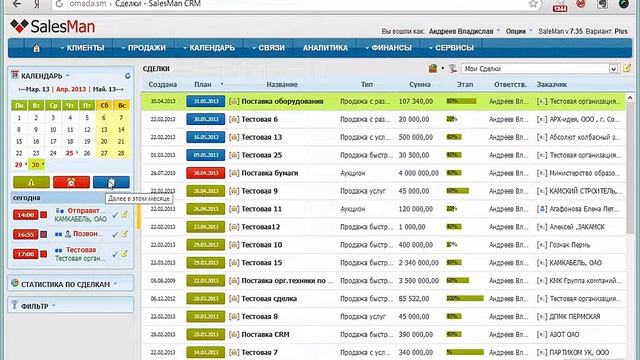The image size is (640, 360).
Task: Go to АНАЛИТИКА section
Action: (325, 48)
